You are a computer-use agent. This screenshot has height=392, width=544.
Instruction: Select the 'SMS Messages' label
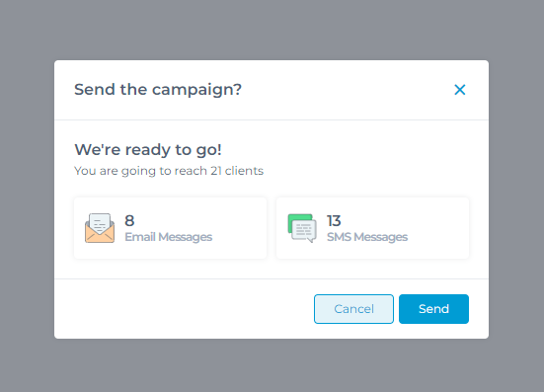(367, 237)
